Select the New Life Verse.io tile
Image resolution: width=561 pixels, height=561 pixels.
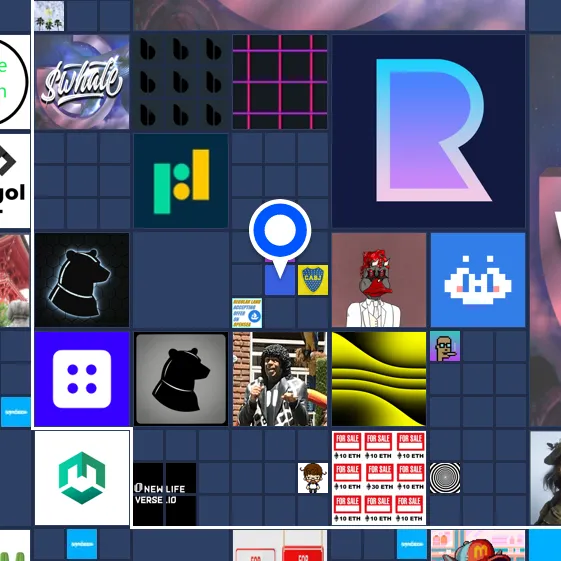pyautogui.click(x=165, y=494)
